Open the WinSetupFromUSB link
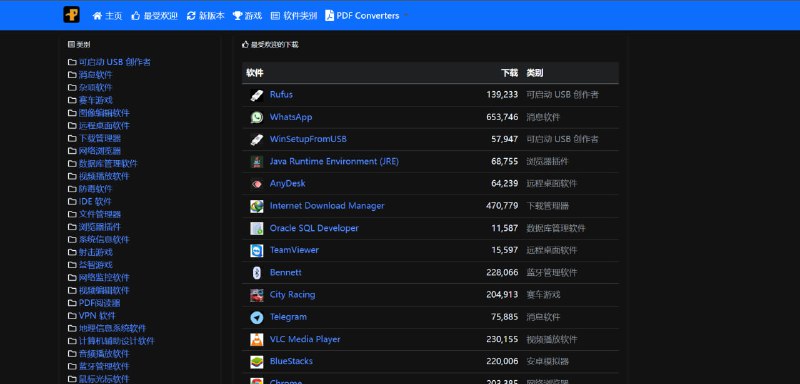The image size is (800, 384). point(308,139)
